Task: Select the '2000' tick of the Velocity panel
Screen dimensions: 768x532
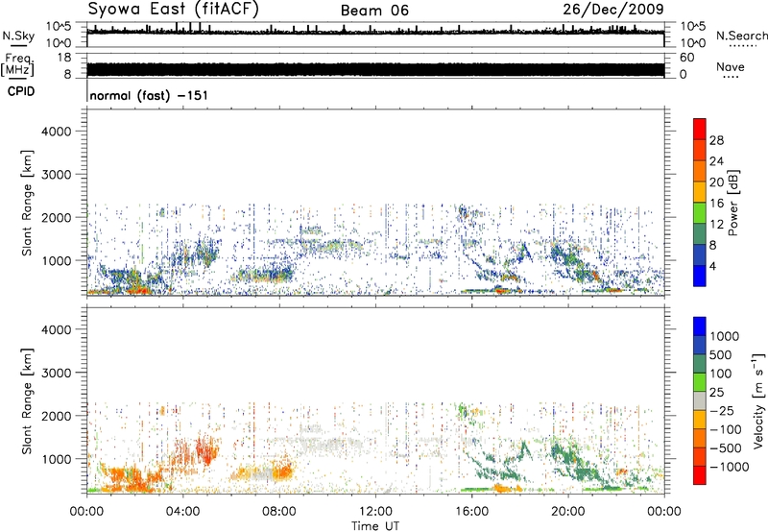Action: click(x=57, y=417)
